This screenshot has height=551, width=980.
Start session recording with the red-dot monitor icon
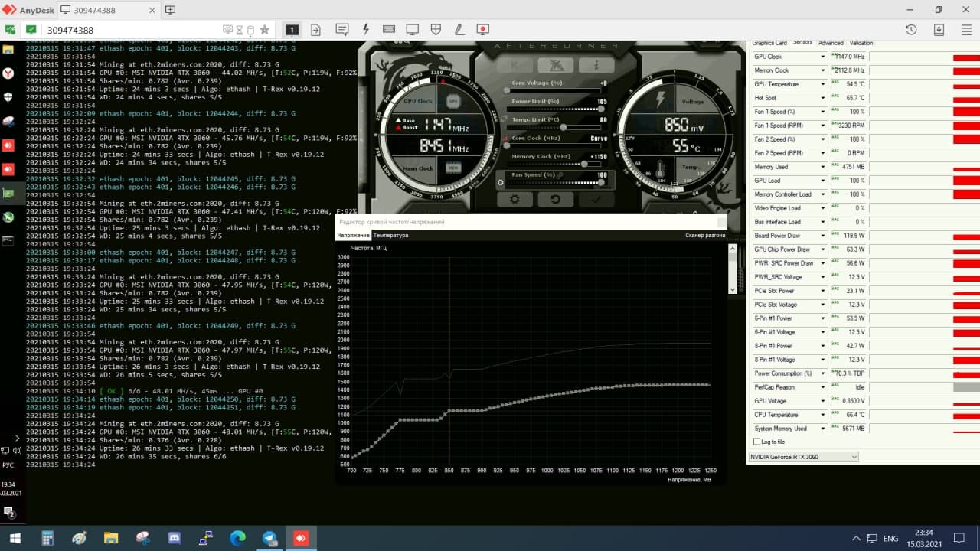click(x=482, y=29)
